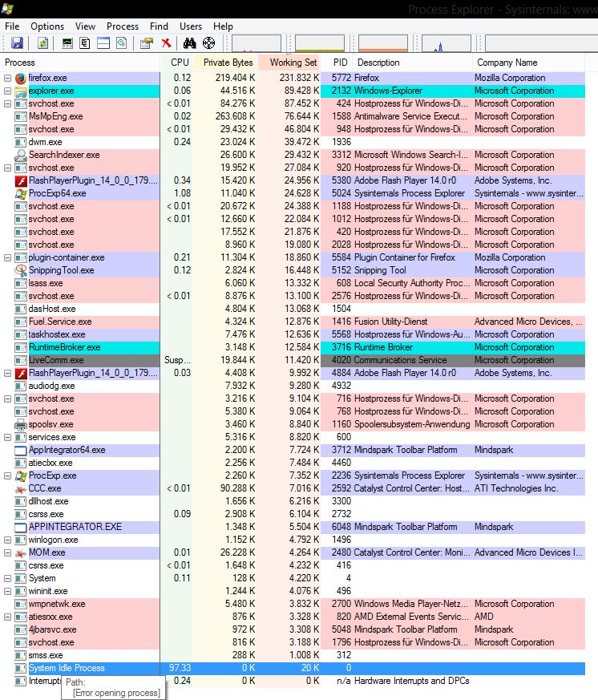Sort by the CPU column header
The width and height of the screenshot is (598, 700).
(x=176, y=63)
